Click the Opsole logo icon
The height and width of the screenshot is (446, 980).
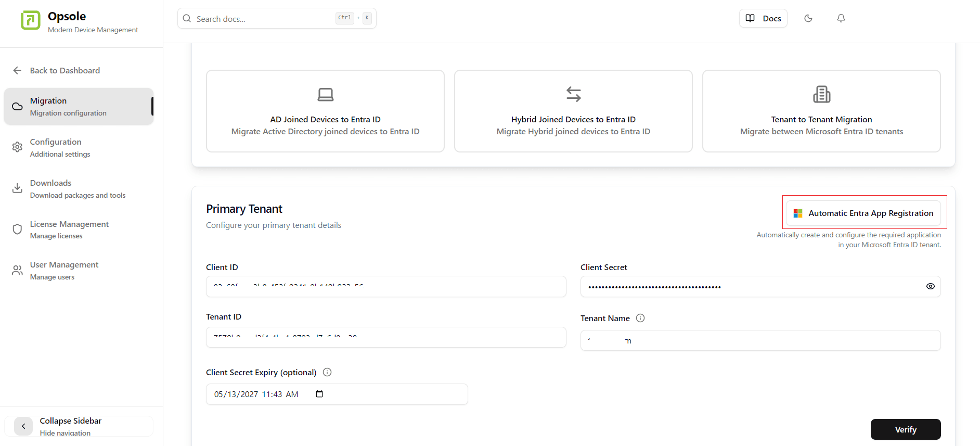tap(31, 20)
